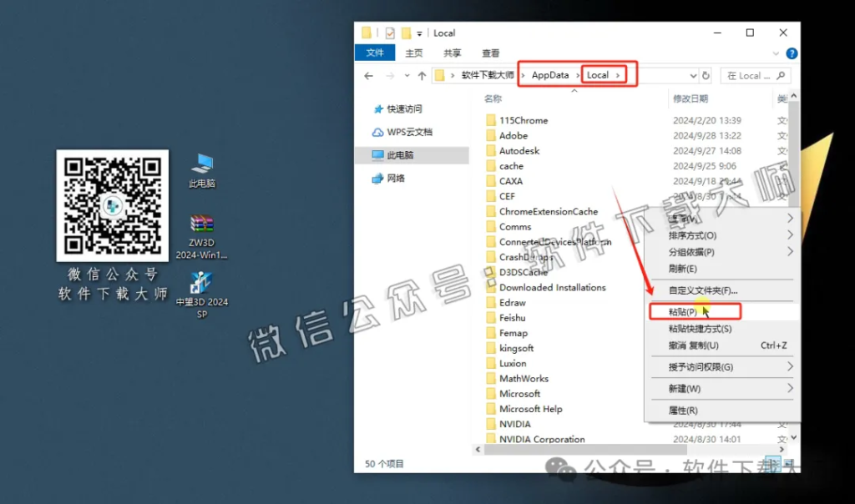Click the folder icon in the address bar

click(442, 74)
